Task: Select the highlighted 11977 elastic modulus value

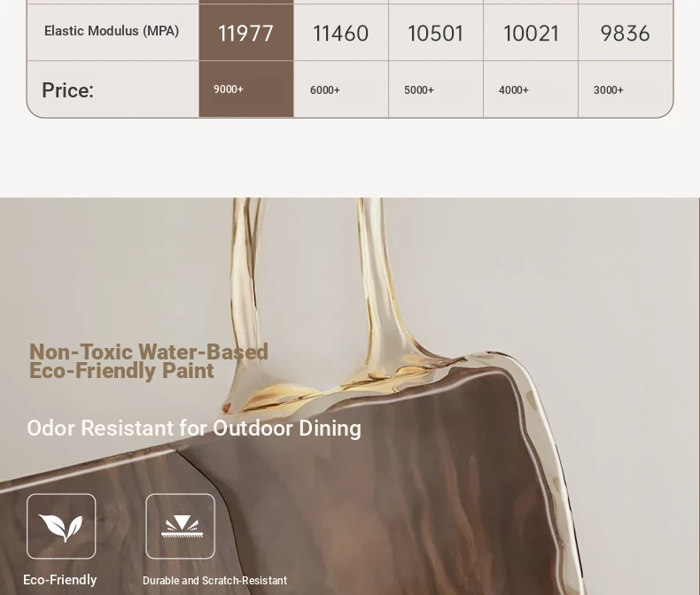Action: [245, 34]
